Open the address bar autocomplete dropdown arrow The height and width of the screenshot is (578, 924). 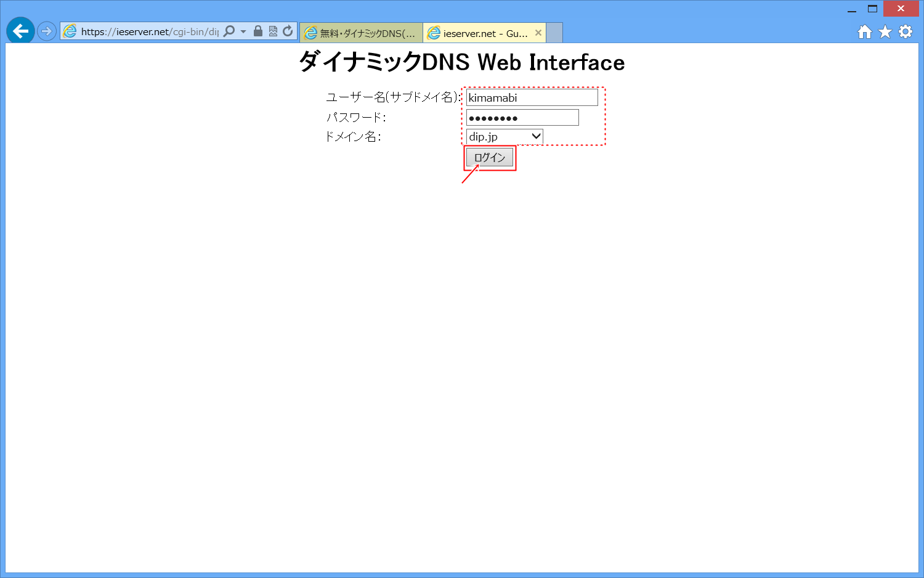tap(243, 31)
